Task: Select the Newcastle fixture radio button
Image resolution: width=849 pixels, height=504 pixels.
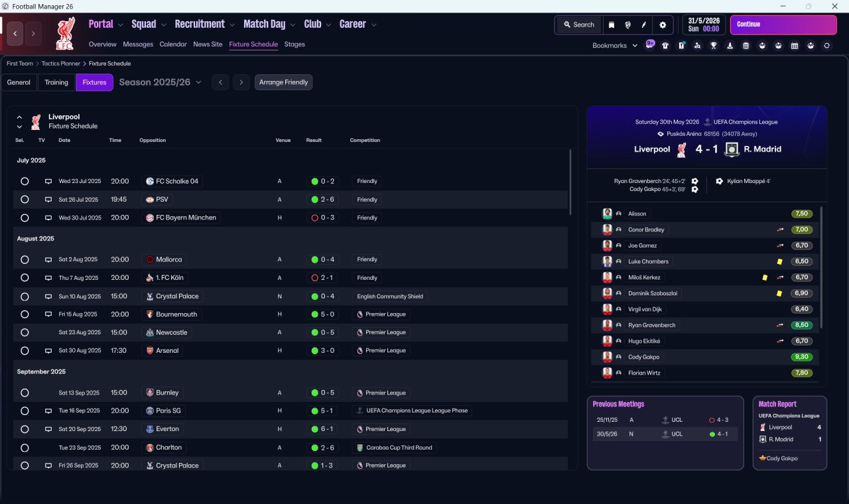Action: click(x=25, y=332)
